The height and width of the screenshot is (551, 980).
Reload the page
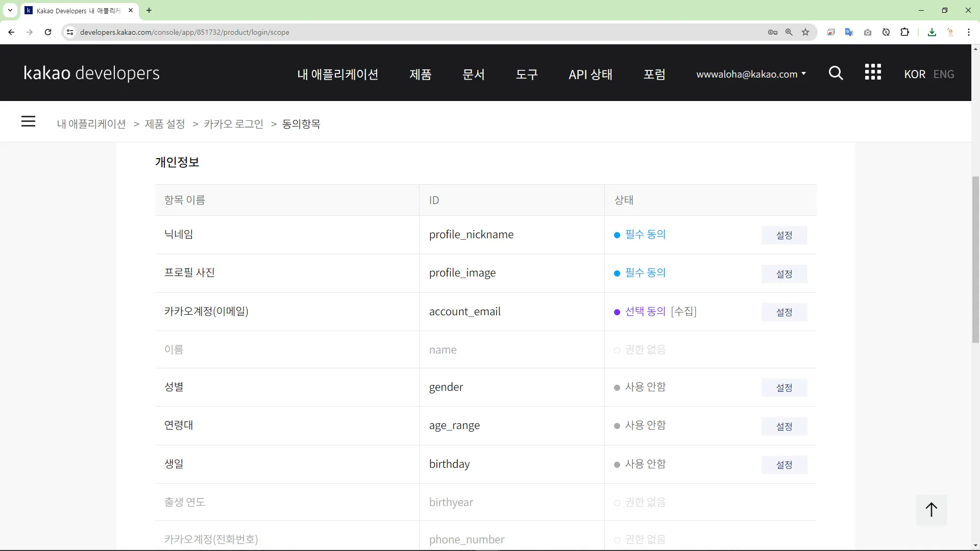click(x=48, y=32)
